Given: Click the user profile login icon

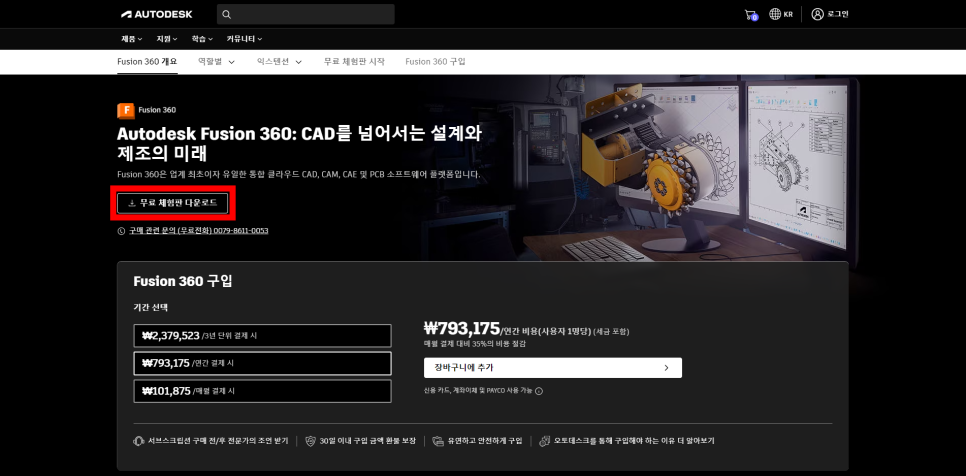Looking at the screenshot, I should coord(817,14).
